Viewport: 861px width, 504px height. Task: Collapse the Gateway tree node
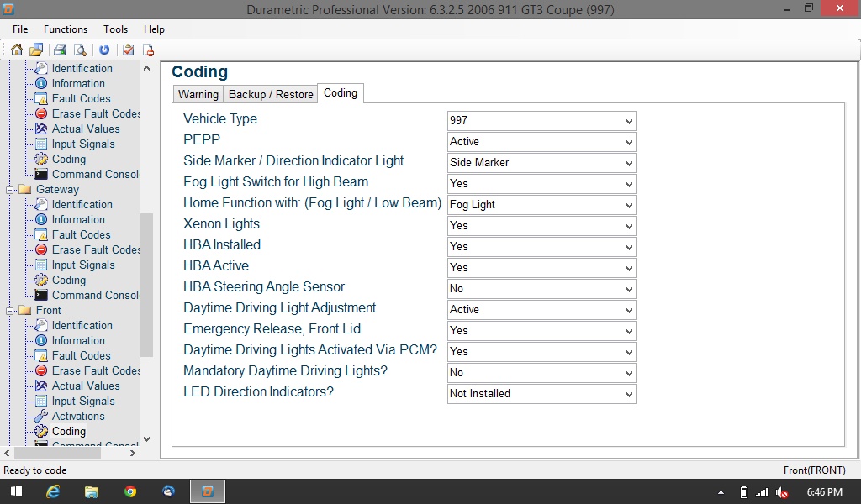[10, 190]
